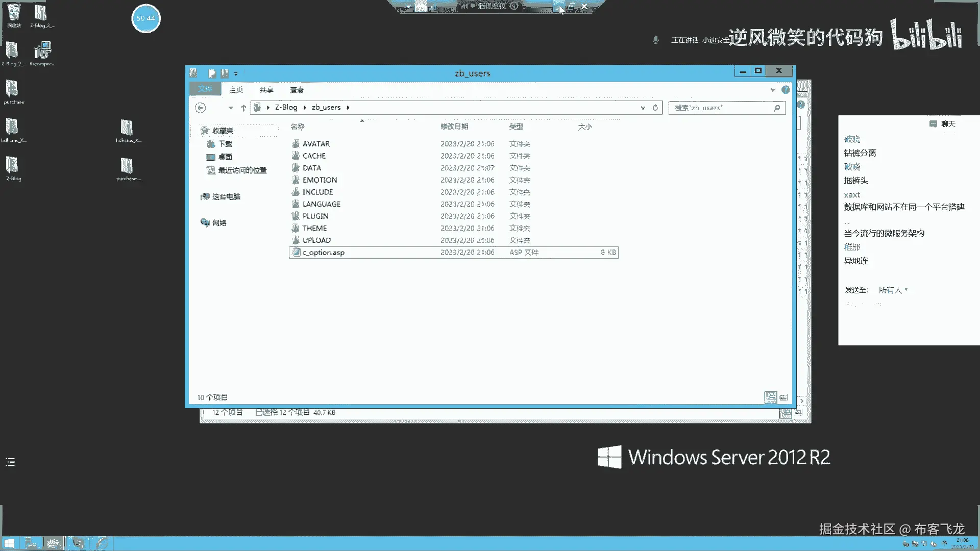Image resolution: width=980 pixels, height=551 pixels.
Task: Open the 所有人 recipient dropdown
Action: pos(893,290)
